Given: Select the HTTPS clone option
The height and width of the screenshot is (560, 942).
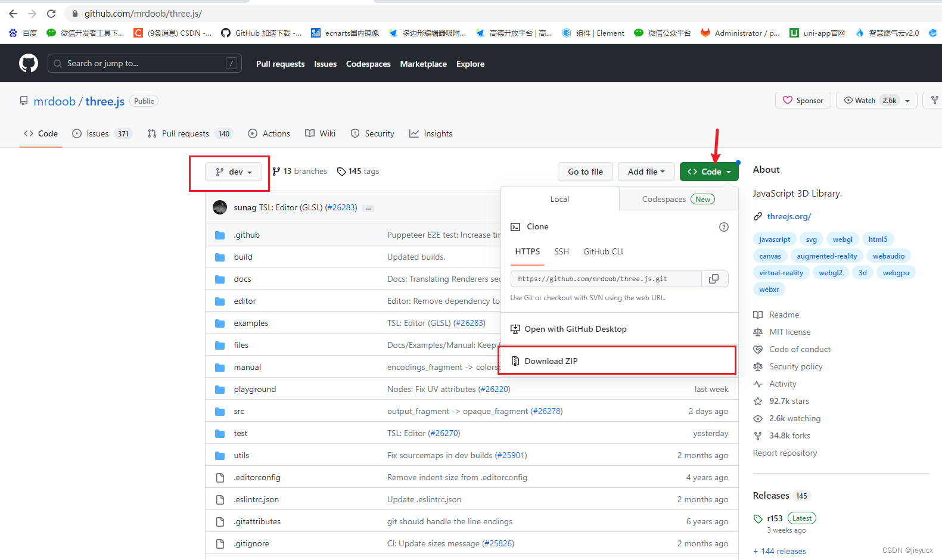Looking at the screenshot, I should pos(527,252).
